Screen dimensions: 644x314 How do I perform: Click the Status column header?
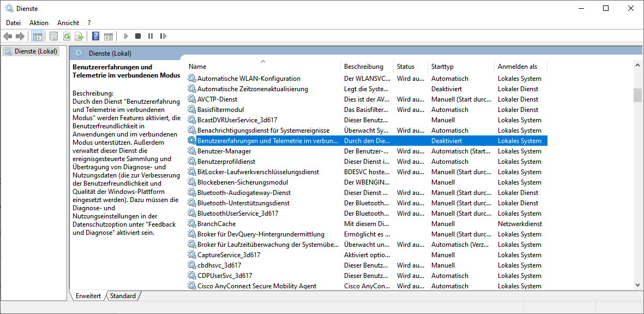(405, 67)
